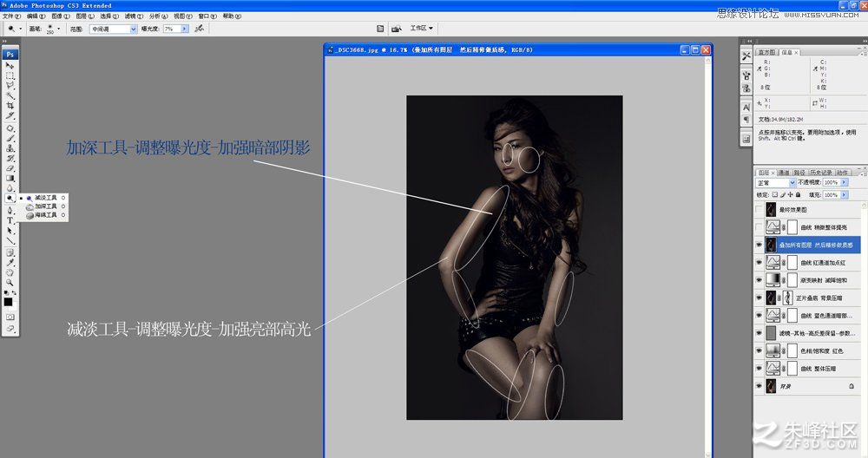Image resolution: width=868 pixels, height=458 pixels.
Task: Select the Hand tool
Action: pyautogui.click(x=10, y=273)
